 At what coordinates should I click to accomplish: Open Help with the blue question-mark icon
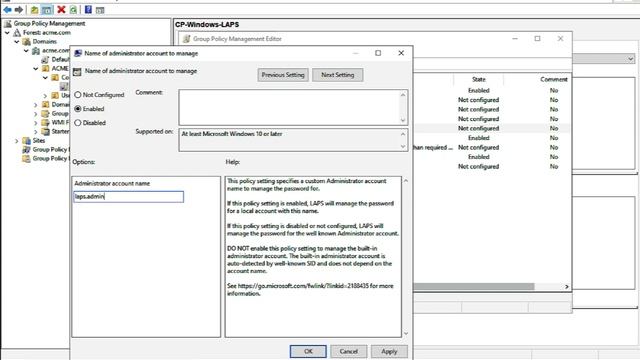tap(88, 9)
